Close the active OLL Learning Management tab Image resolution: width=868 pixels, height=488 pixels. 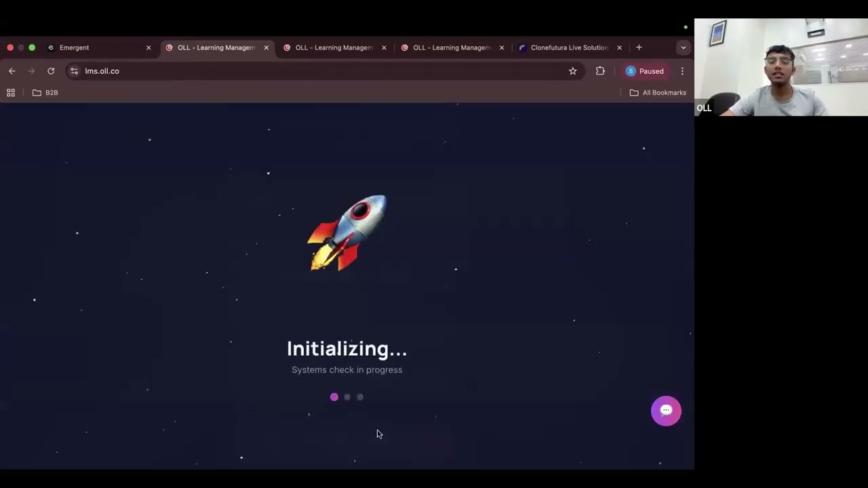click(266, 47)
